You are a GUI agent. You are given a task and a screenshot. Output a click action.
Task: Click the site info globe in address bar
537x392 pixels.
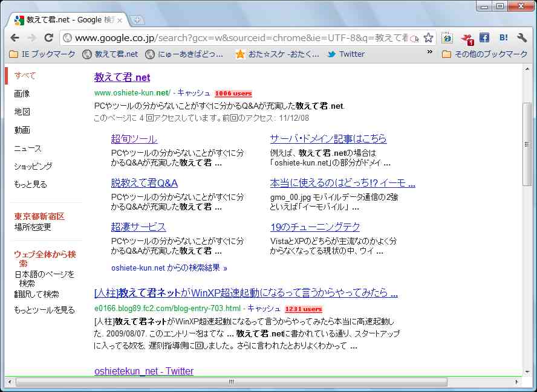(x=68, y=37)
